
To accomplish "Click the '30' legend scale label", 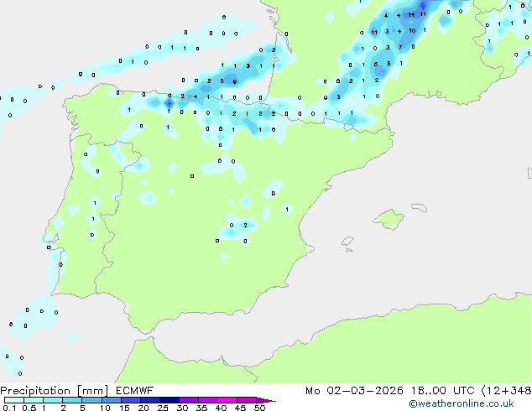I will pos(182,408).
